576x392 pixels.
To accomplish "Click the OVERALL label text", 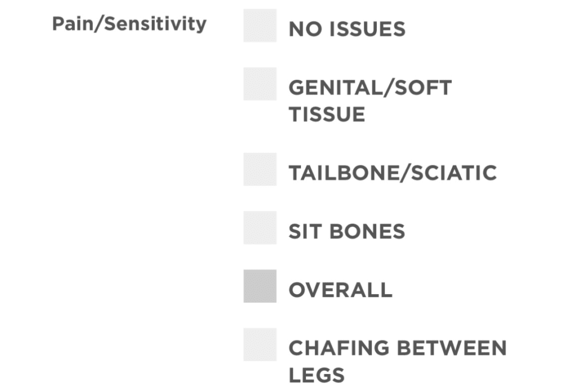I will click(340, 290).
